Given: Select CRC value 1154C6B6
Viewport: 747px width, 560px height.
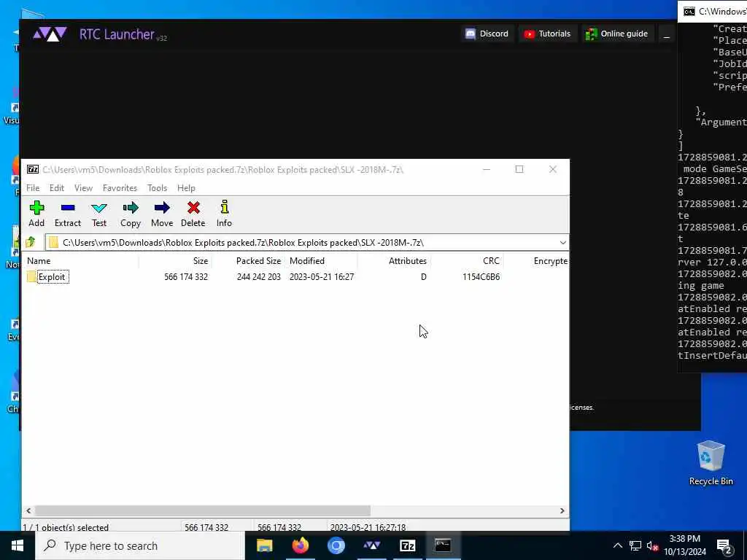Looking at the screenshot, I should tap(481, 277).
